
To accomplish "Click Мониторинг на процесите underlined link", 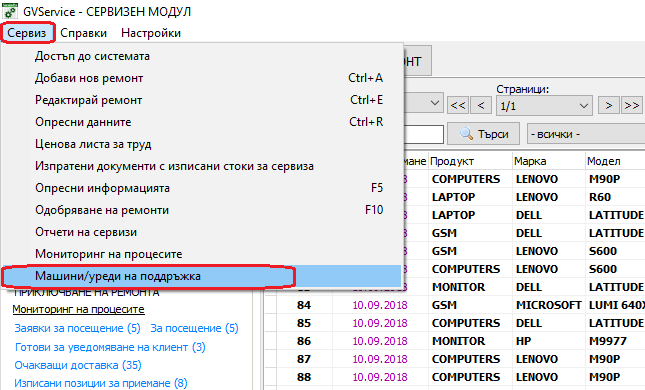I will 79,309.
